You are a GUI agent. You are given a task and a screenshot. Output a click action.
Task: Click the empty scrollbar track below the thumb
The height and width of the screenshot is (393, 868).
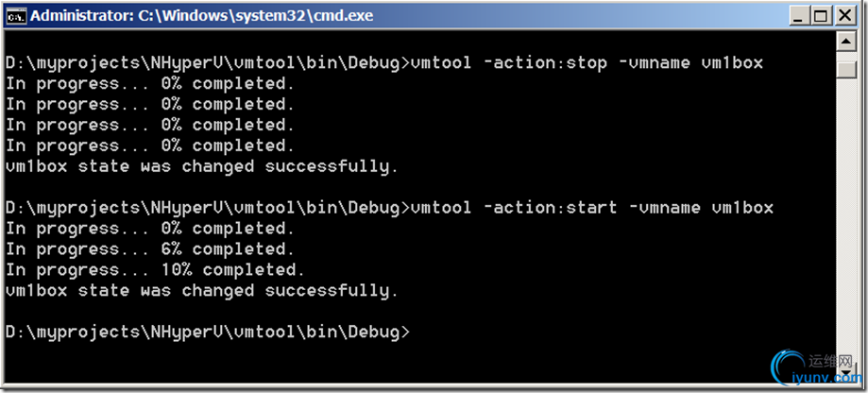[847, 221]
